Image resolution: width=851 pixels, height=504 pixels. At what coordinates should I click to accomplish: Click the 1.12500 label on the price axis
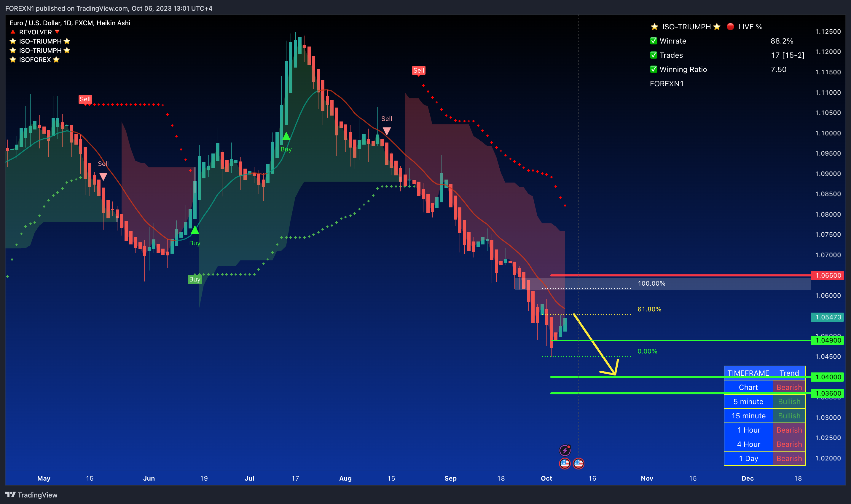(x=828, y=31)
